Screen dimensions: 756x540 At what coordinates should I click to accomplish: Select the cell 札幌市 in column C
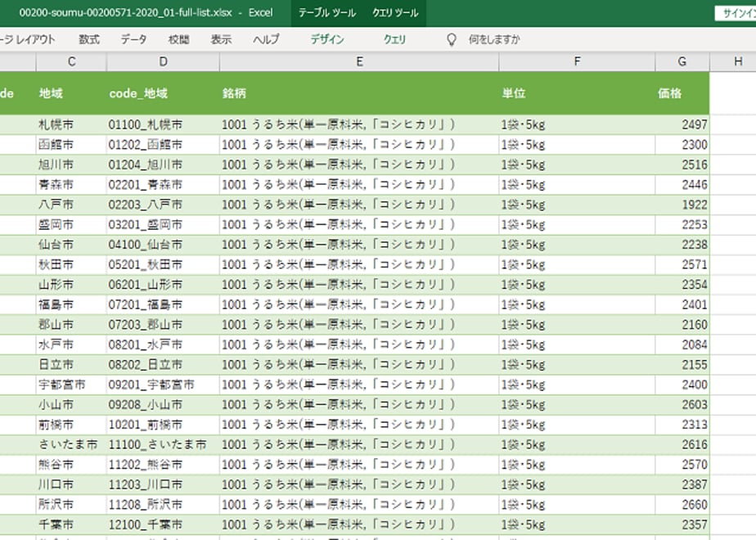pos(71,125)
